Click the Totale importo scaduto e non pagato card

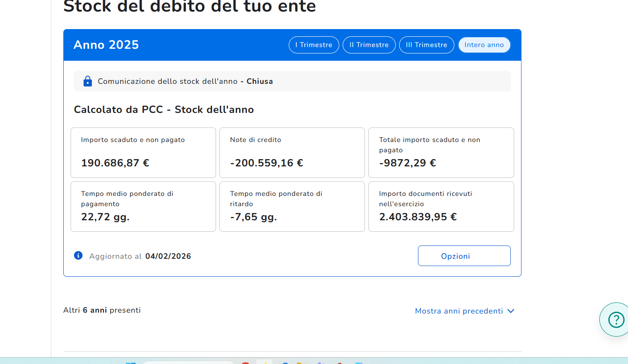(441, 152)
